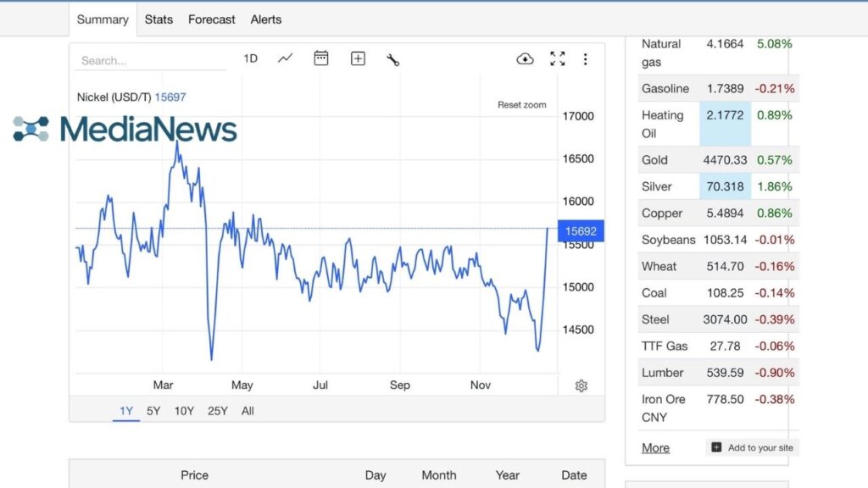Switch to the Forecast tab

point(212,19)
